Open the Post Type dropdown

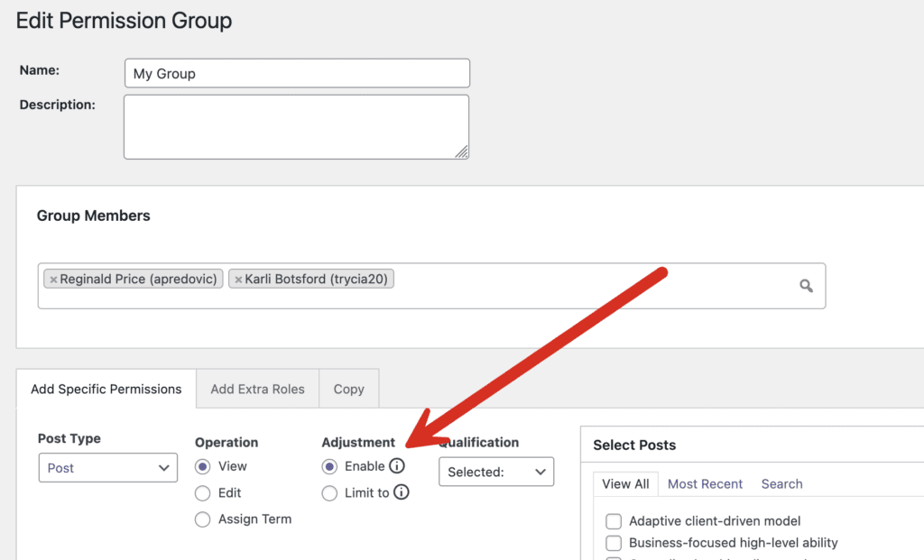click(107, 468)
